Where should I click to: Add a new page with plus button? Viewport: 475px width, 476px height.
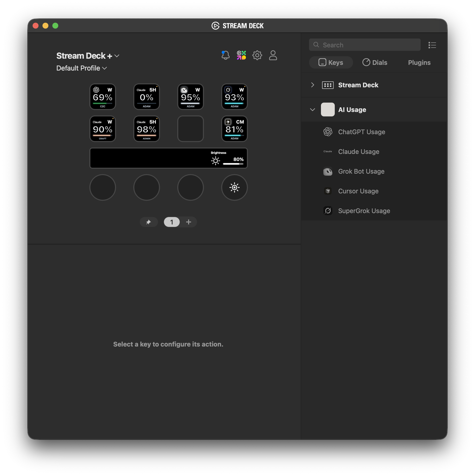(x=189, y=222)
